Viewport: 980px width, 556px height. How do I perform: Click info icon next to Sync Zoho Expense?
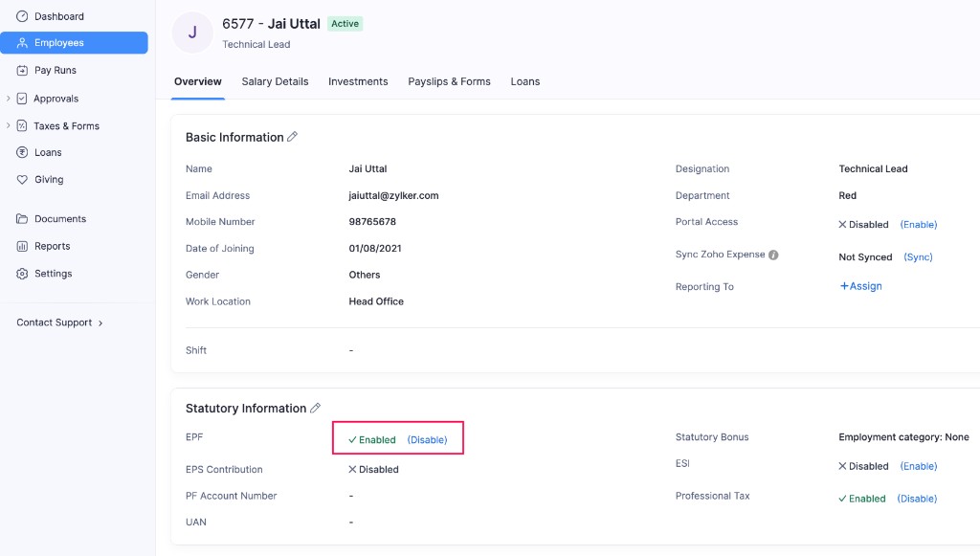(x=773, y=255)
